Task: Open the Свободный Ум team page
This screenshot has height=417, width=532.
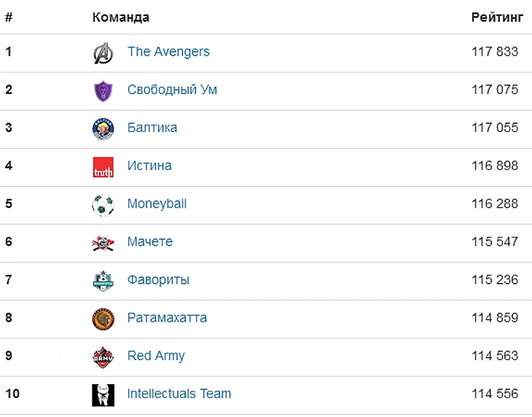Action: point(172,90)
